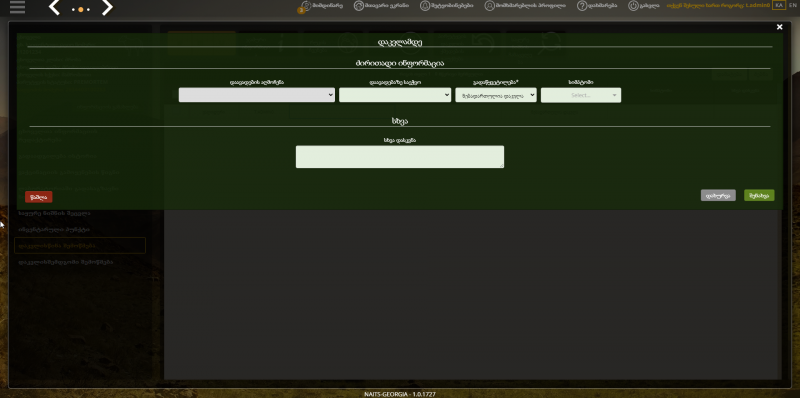Open the second, empty light-green dropdown
The width and height of the screenshot is (800, 398).
395,95
